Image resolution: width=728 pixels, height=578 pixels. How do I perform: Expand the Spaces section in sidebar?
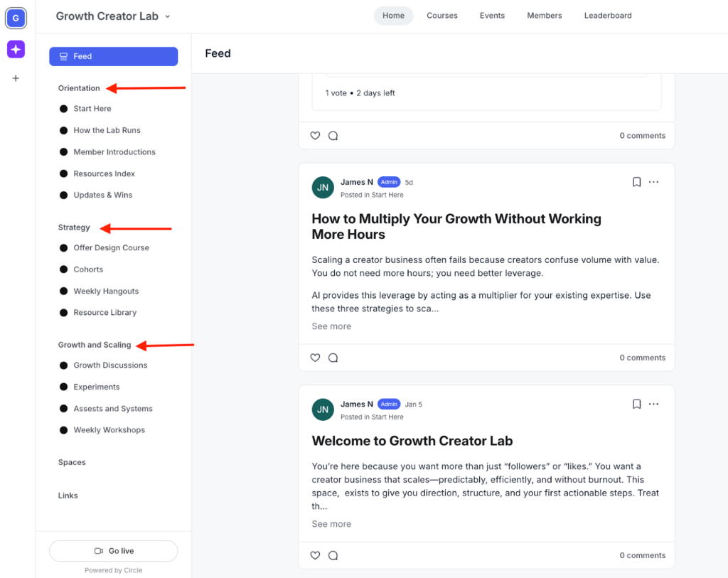click(72, 462)
